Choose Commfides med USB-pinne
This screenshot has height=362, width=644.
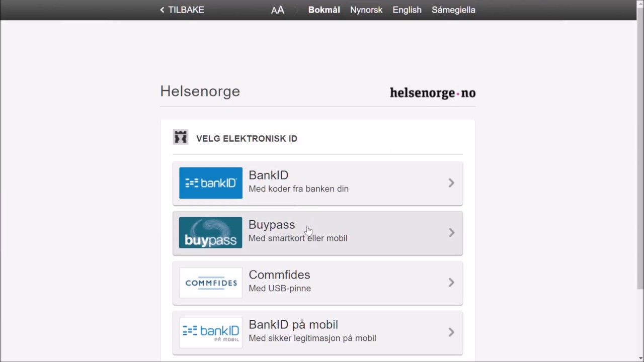(280, 282)
